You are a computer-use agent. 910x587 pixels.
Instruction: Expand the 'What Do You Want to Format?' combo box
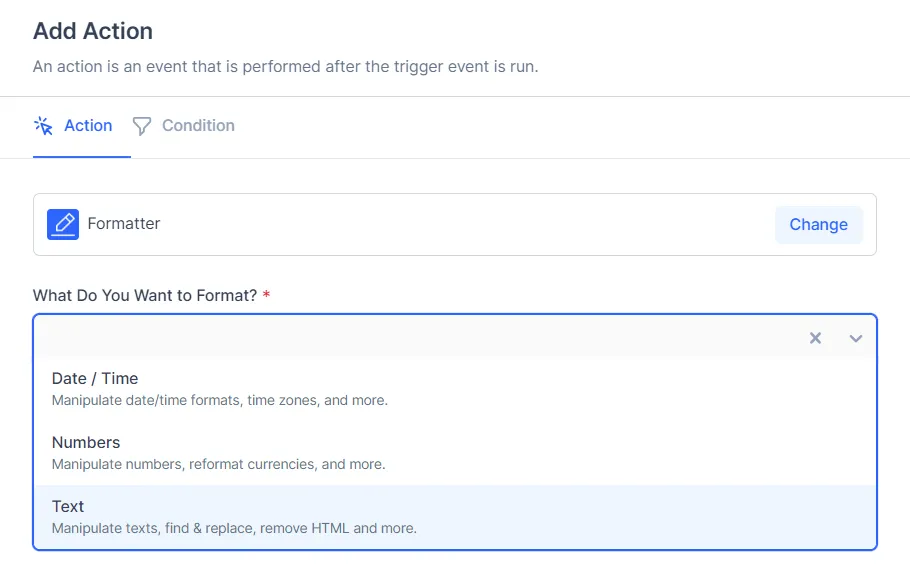[855, 338]
